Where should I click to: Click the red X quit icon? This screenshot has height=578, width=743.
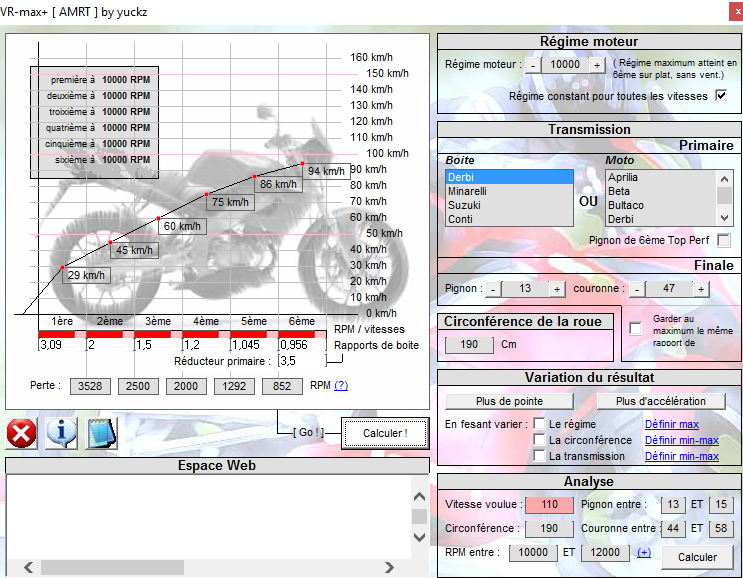(21, 433)
